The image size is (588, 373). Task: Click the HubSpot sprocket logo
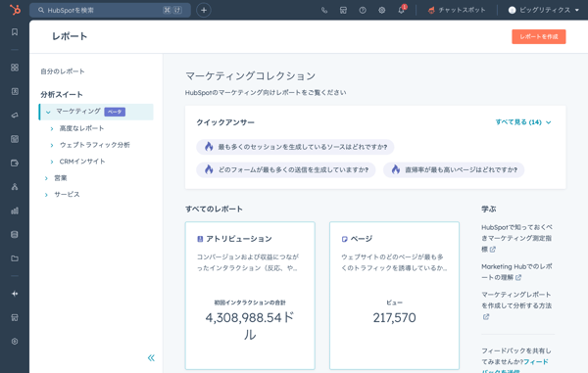15,10
